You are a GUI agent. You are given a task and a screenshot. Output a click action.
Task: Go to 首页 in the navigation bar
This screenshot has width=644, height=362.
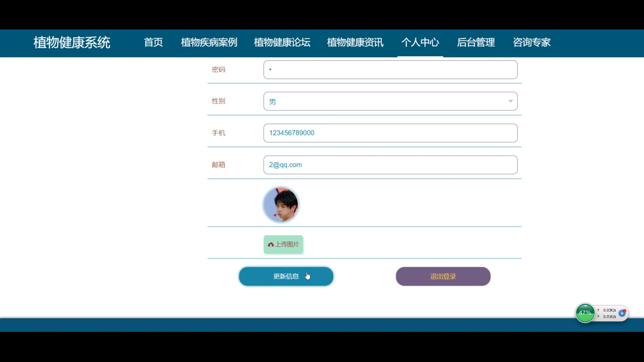click(153, 43)
